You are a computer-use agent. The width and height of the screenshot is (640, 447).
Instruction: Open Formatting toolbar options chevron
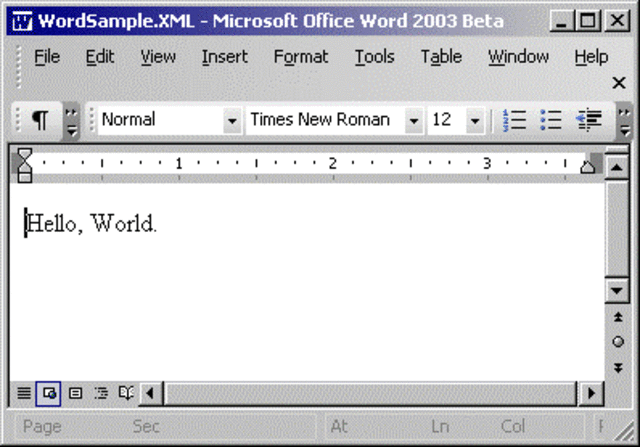tap(624, 121)
